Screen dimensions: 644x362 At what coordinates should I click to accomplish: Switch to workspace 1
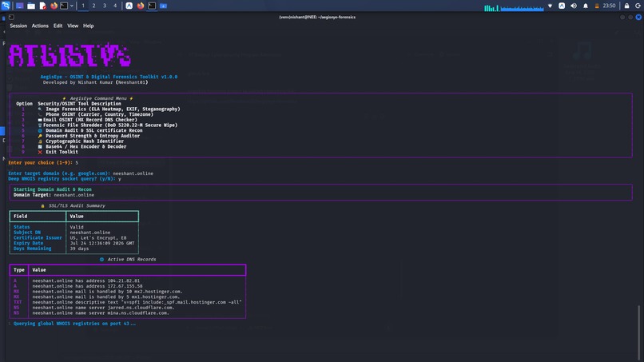(83, 6)
